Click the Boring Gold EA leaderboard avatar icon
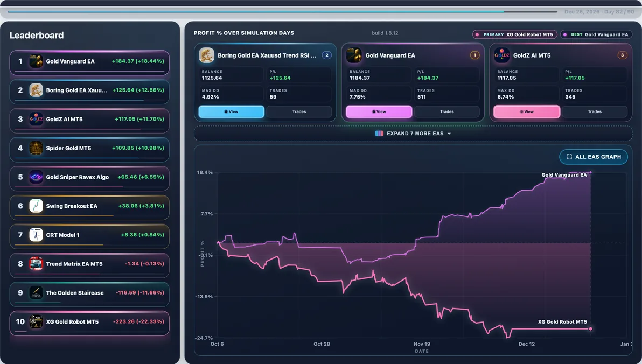The height and width of the screenshot is (364, 642). (36, 90)
